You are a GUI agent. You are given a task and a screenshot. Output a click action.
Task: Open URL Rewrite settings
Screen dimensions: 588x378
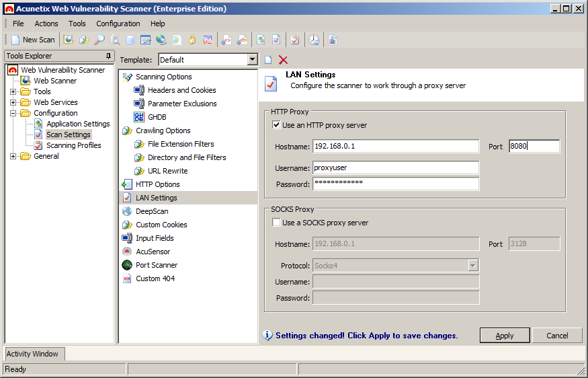(167, 171)
